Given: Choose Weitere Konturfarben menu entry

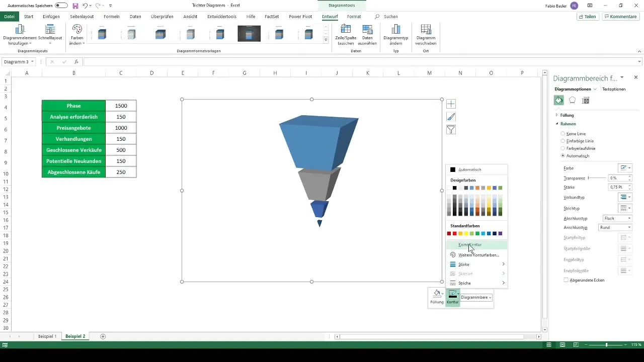Looking at the screenshot, I should 476,255.
